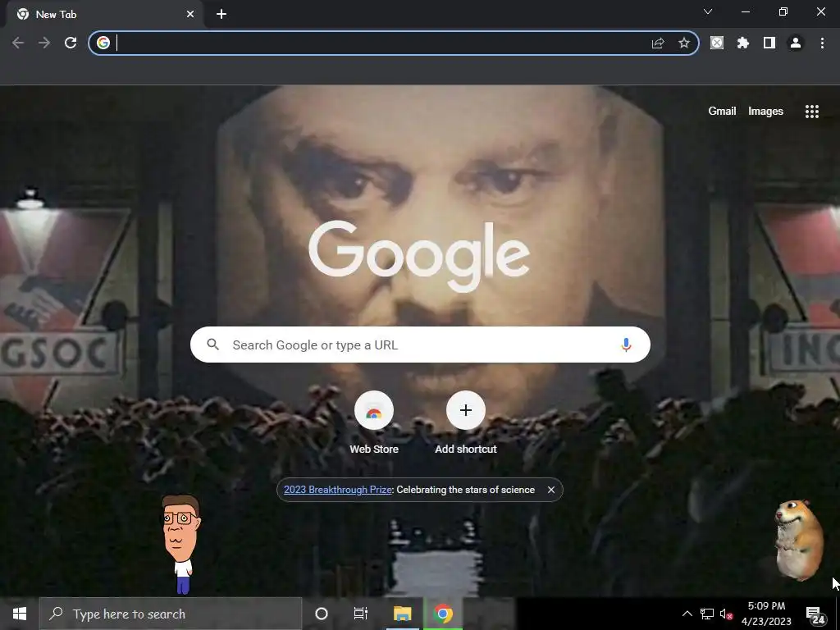Open Google Images link
Screen dimensions: 840x630
[765, 111]
